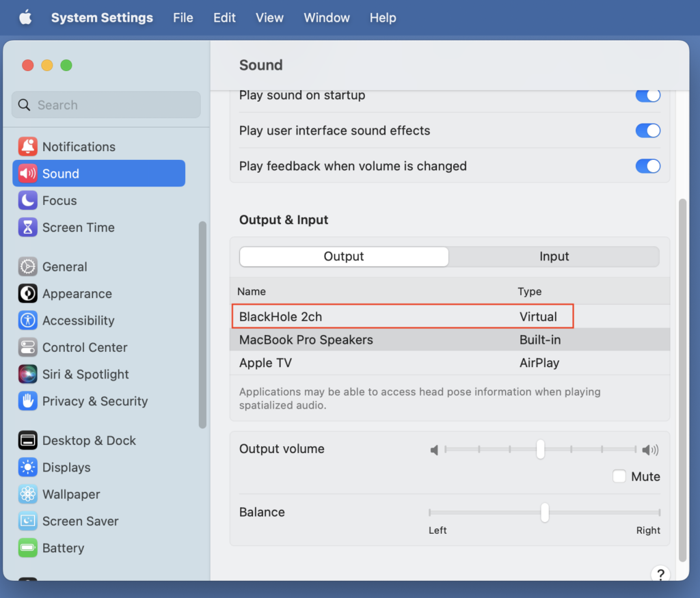Click the high volume speaker icon
Image resolution: width=700 pixels, height=598 pixels.
click(x=650, y=450)
